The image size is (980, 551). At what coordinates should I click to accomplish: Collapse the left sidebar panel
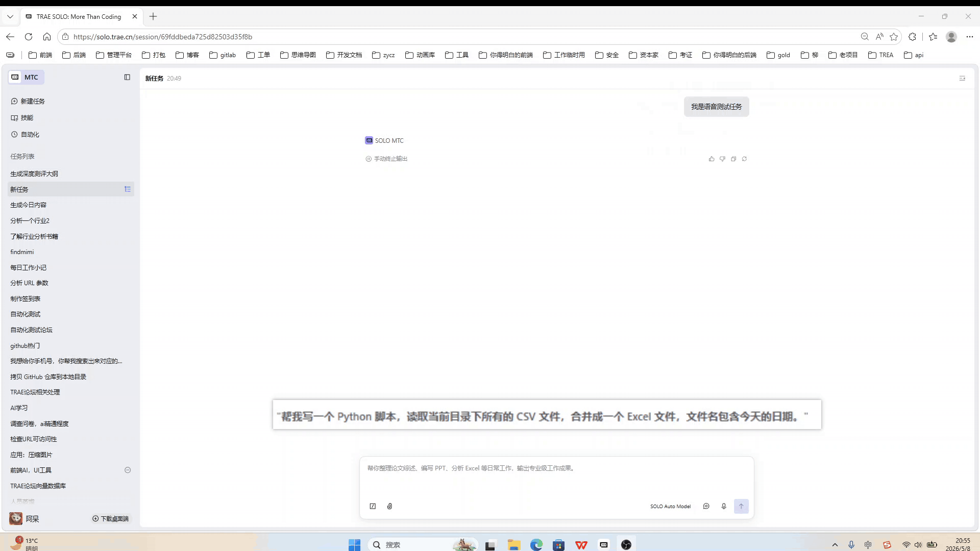(127, 77)
